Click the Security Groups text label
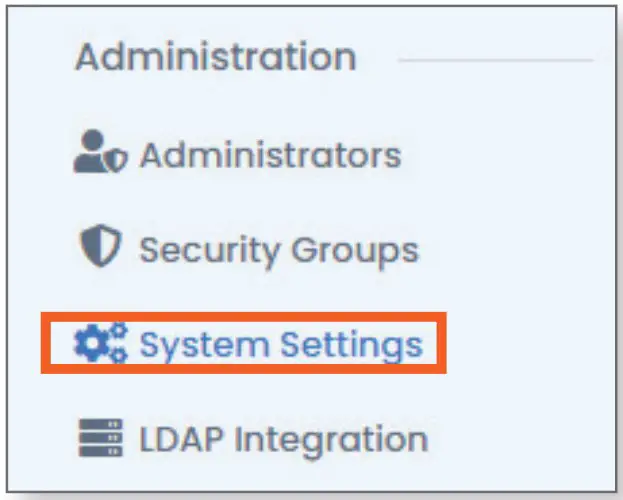The image size is (623, 500). (279, 249)
